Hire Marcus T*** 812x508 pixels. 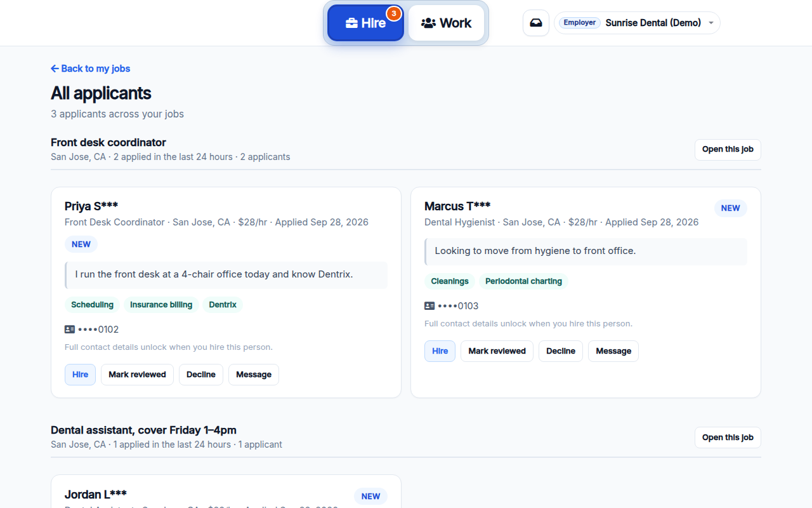click(x=440, y=351)
